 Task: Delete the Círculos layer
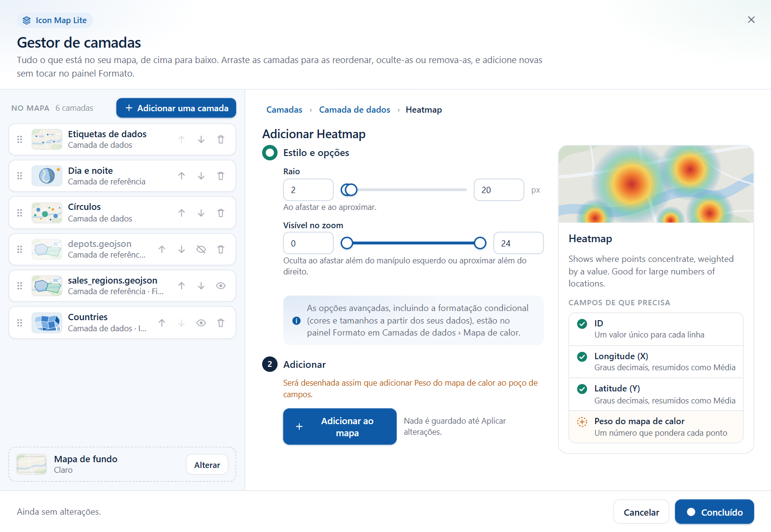(x=221, y=213)
